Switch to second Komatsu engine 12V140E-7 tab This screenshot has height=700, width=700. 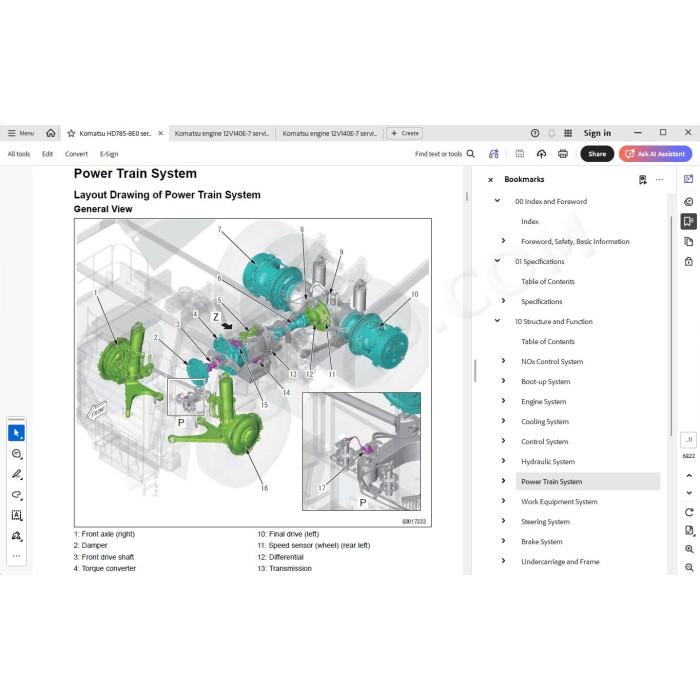(329, 133)
